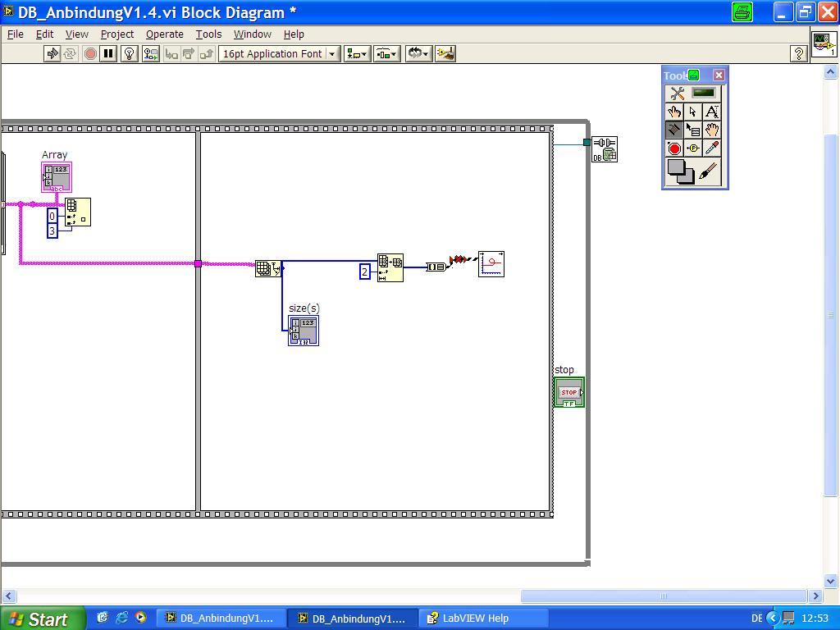This screenshot has height=630, width=840.
Task: Select the numeric constant 0
Action: click(52, 216)
